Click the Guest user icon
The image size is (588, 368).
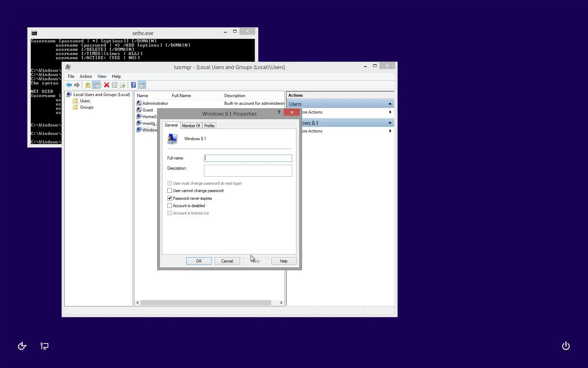(139, 110)
